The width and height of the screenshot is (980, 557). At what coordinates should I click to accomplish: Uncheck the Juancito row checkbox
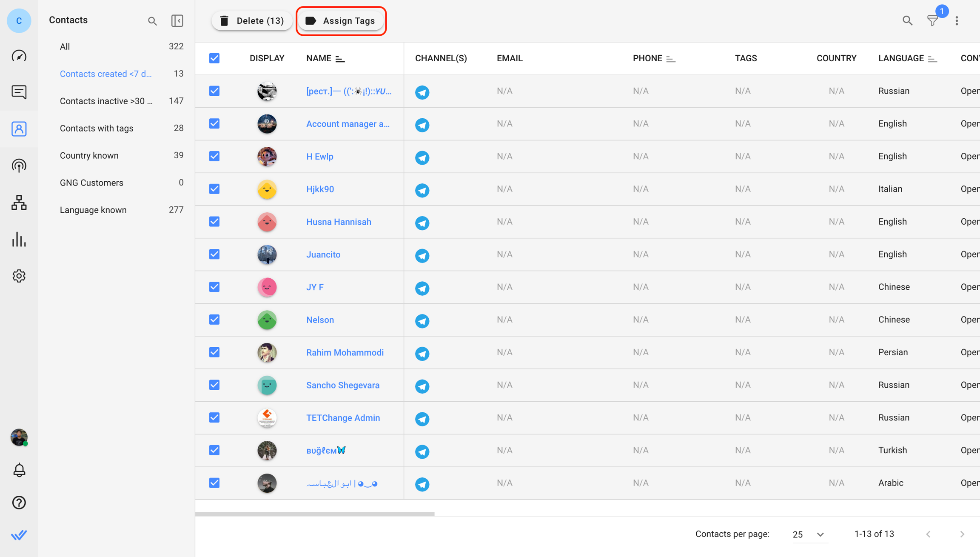214,254
